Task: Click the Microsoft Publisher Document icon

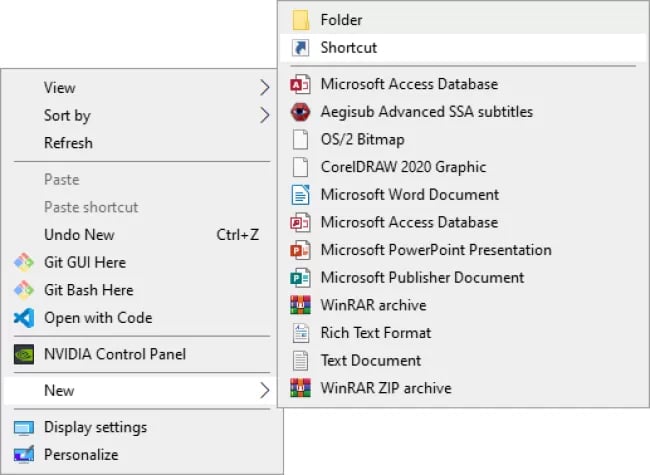Action: [x=301, y=278]
